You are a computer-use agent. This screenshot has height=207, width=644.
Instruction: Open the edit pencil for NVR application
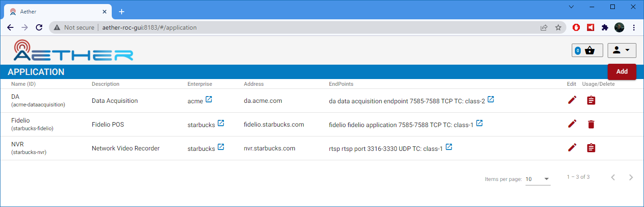click(x=572, y=148)
